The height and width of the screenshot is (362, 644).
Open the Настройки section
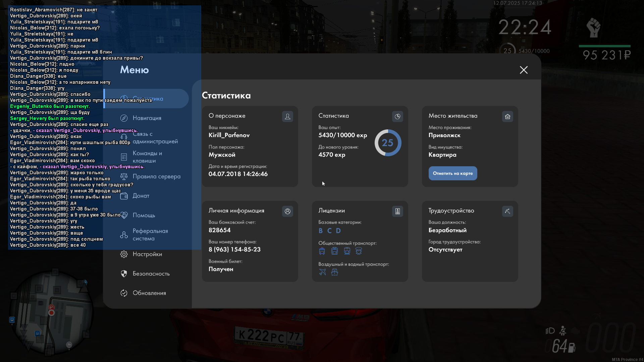(146, 254)
